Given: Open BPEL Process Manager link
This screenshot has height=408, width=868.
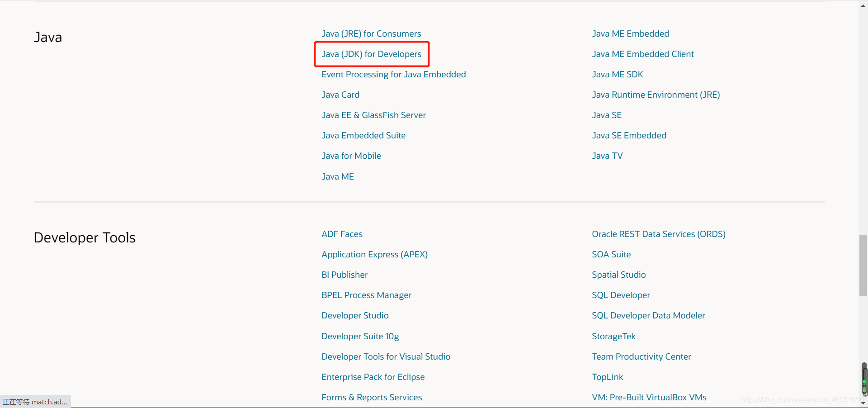Looking at the screenshot, I should 367,295.
